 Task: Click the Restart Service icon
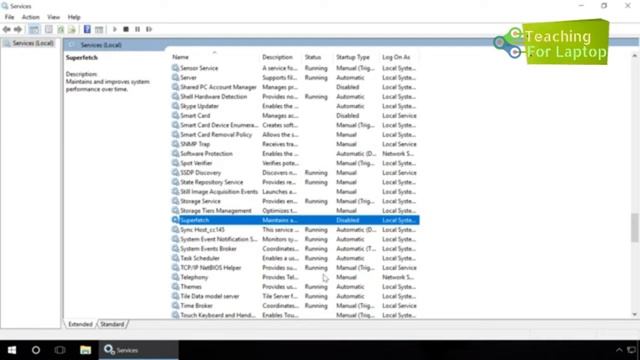coord(149,29)
